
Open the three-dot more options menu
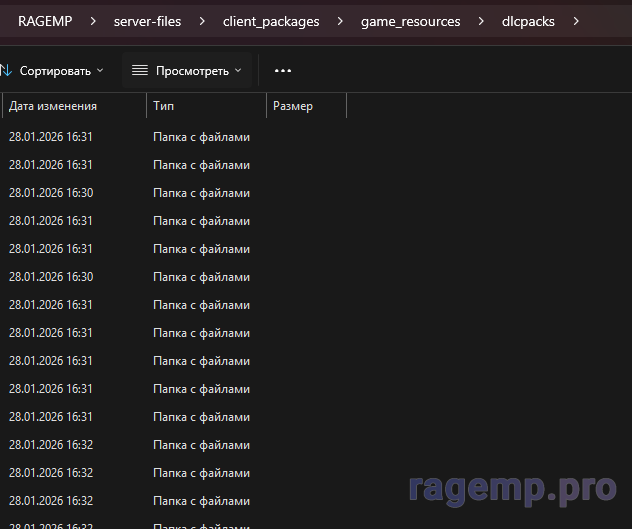click(283, 71)
